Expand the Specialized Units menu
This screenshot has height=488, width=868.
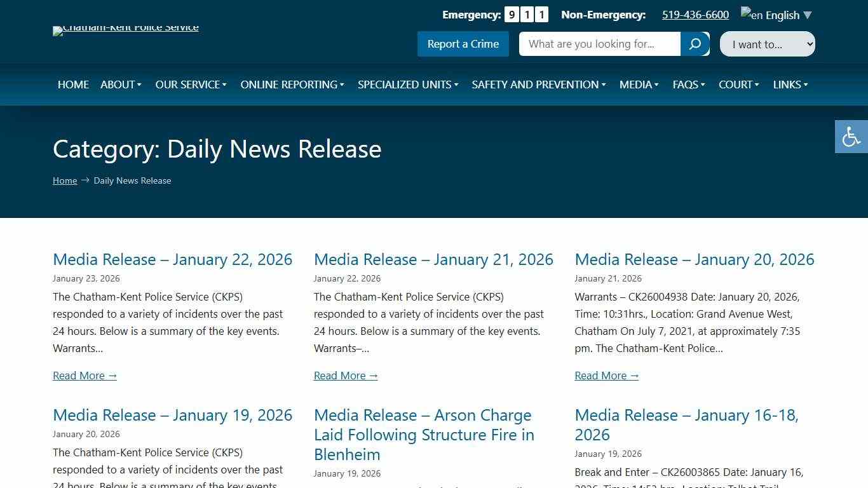click(x=407, y=85)
